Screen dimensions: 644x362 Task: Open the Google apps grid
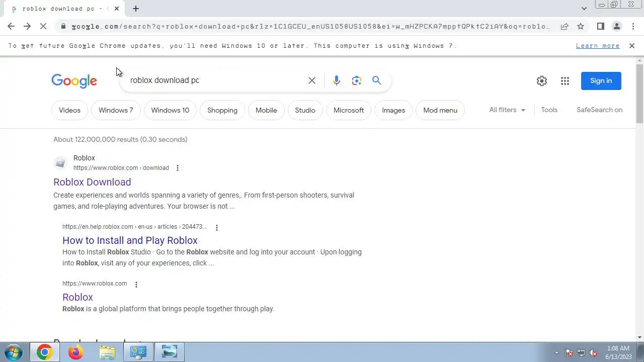[x=565, y=81]
